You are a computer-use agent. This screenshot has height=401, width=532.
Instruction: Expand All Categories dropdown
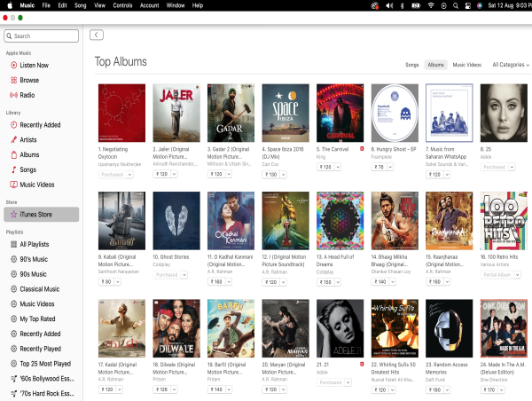pos(511,65)
